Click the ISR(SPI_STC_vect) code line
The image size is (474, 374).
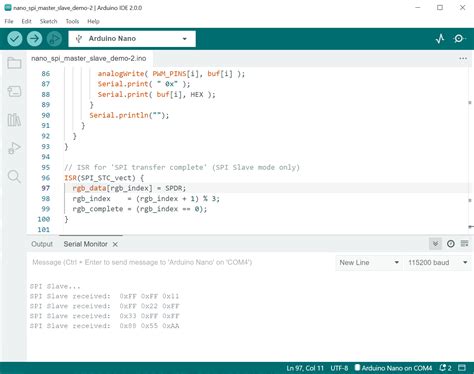(104, 178)
